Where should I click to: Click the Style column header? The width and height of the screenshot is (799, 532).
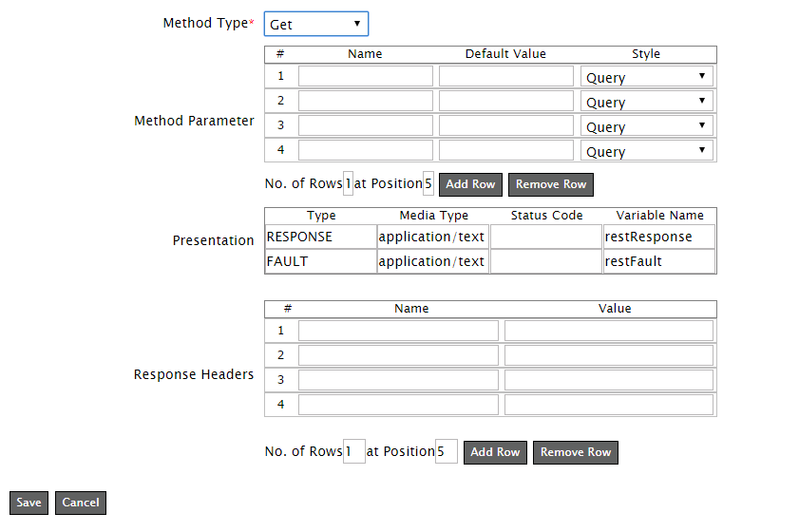tap(646, 54)
